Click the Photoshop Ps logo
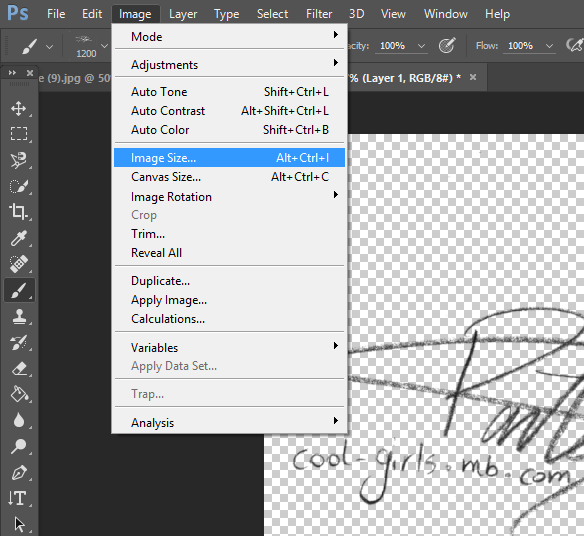 pos(18,13)
